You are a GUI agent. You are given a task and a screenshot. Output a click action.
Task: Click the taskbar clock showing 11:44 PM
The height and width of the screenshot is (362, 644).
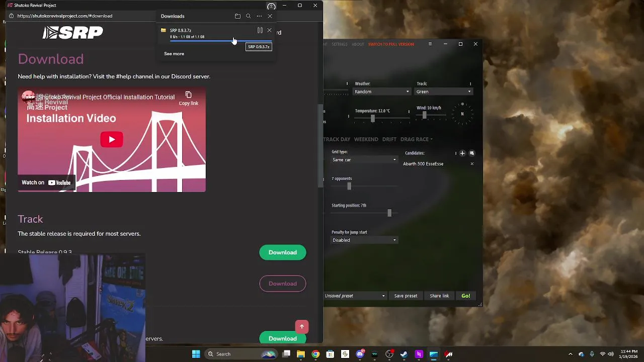(x=629, y=354)
